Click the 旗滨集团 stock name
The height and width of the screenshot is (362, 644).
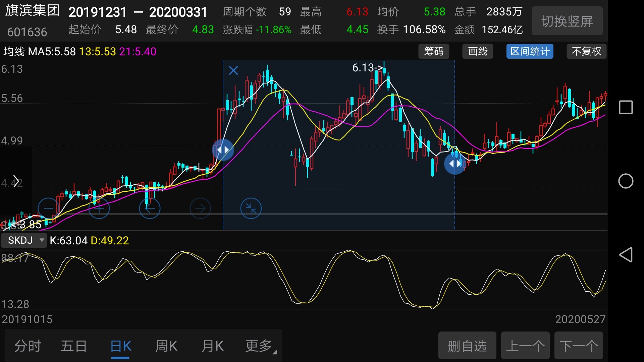pos(32,11)
